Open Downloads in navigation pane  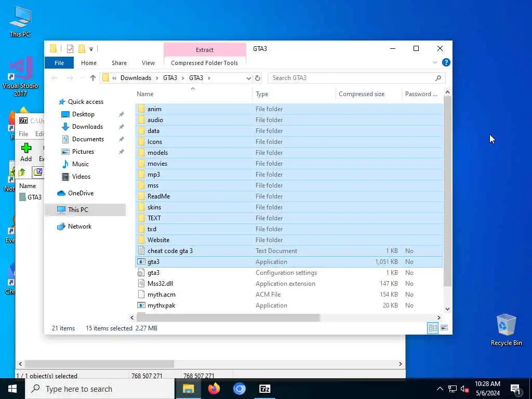coord(87,127)
